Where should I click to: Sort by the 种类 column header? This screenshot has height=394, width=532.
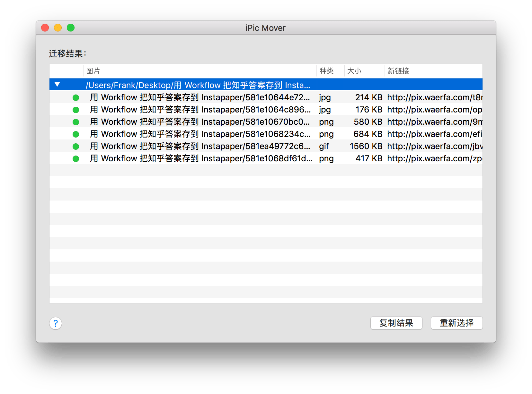tap(331, 71)
